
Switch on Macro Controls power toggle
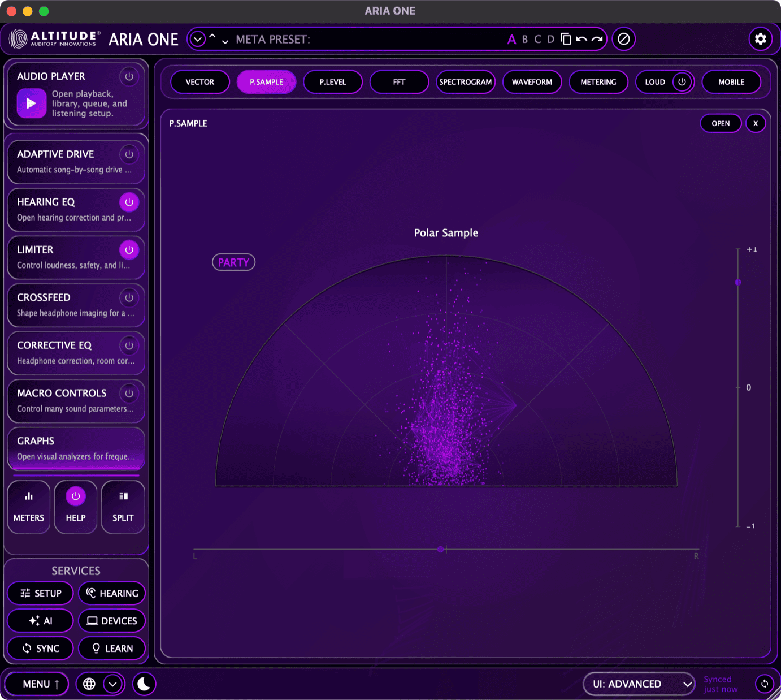(129, 393)
